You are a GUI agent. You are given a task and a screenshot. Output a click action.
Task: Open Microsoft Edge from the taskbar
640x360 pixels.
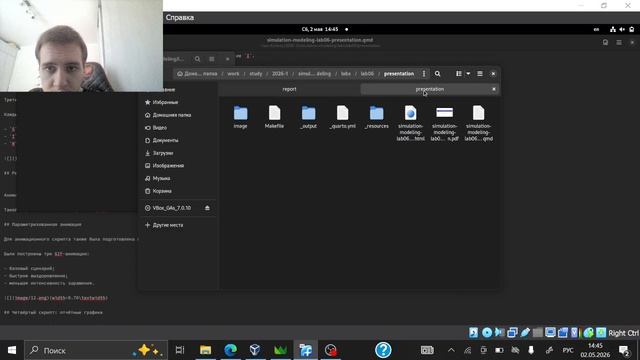click(x=231, y=350)
